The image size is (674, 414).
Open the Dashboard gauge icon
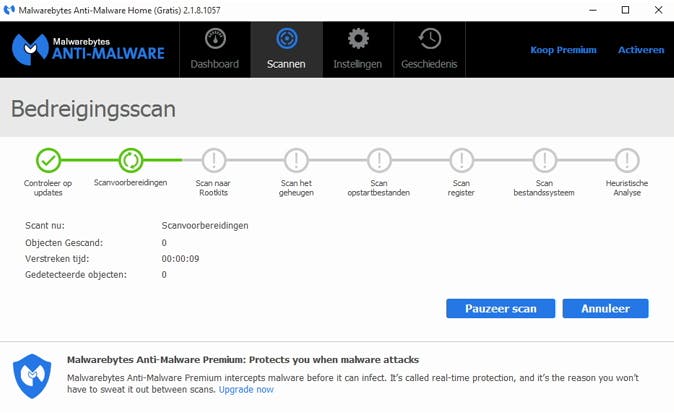[215, 39]
